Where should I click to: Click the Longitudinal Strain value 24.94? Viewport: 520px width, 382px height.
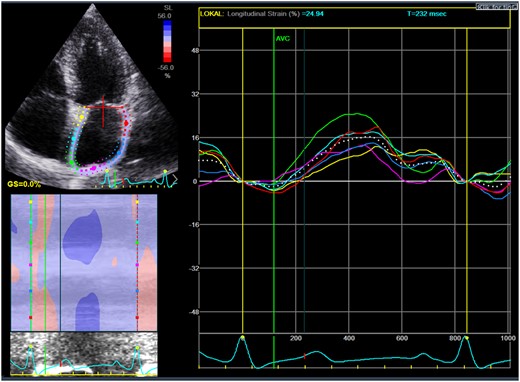pos(314,14)
